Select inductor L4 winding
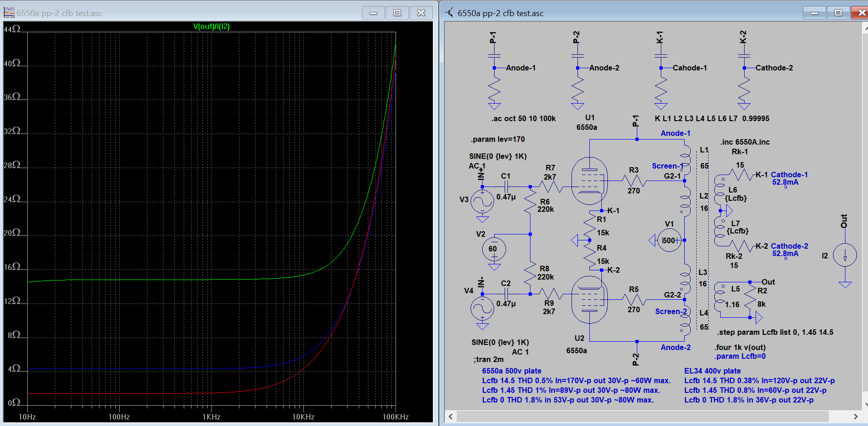Viewport: 868px width, 426px height. tap(686, 321)
